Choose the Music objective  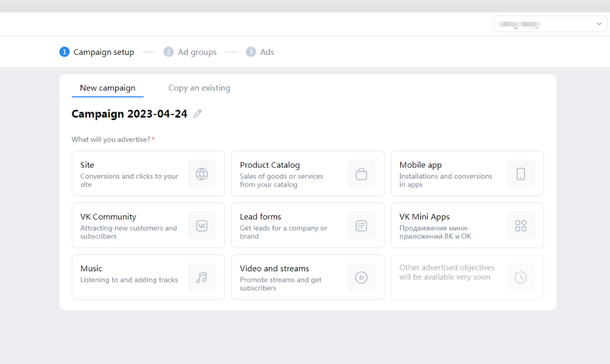coord(148,277)
